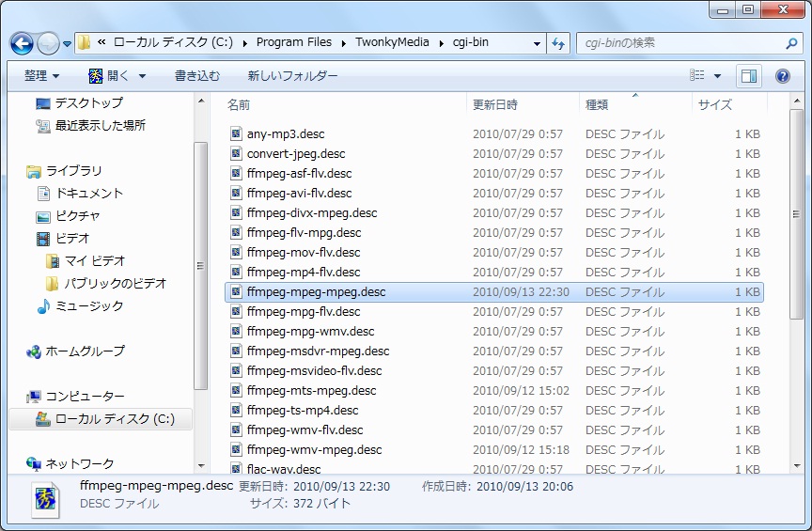Click TwonkyMedia in the address path
Viewport: 812px width, 531px height.
392,42
